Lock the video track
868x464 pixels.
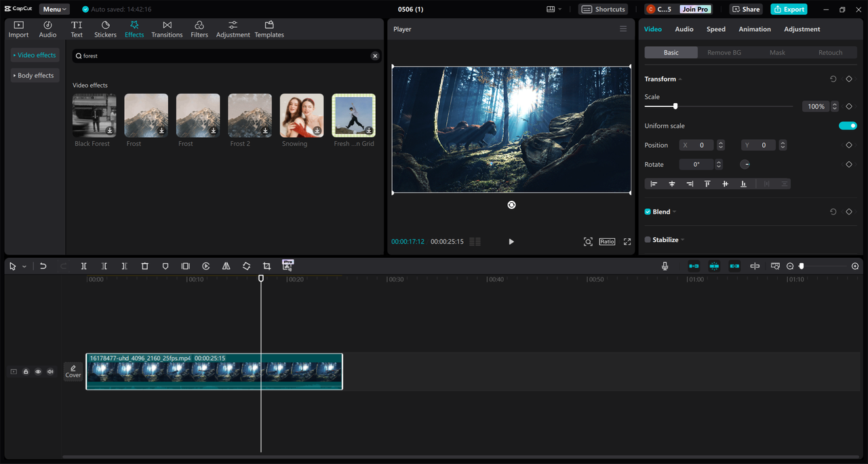pos(26,372)
